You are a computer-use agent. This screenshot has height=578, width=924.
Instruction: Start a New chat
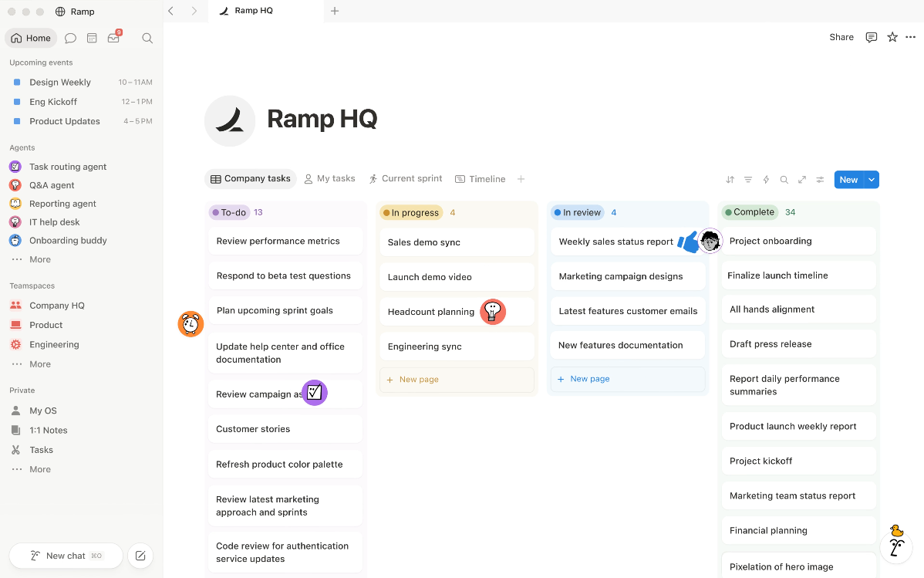click(x=66, y=556)
